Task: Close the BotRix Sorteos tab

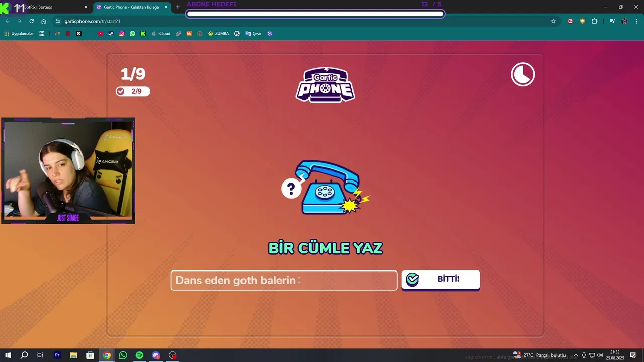Action: coord(86,7)
